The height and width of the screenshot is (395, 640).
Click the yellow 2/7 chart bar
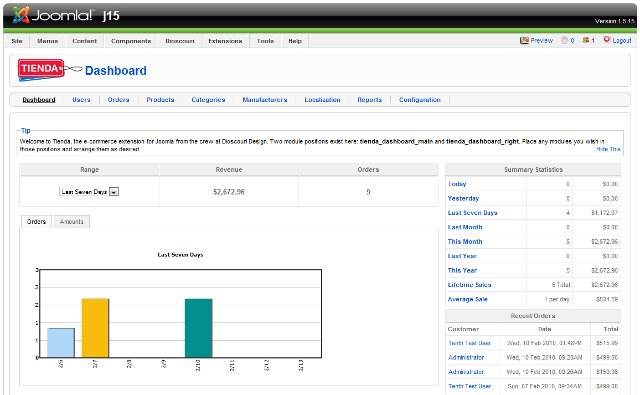click(x=95, y=328)
